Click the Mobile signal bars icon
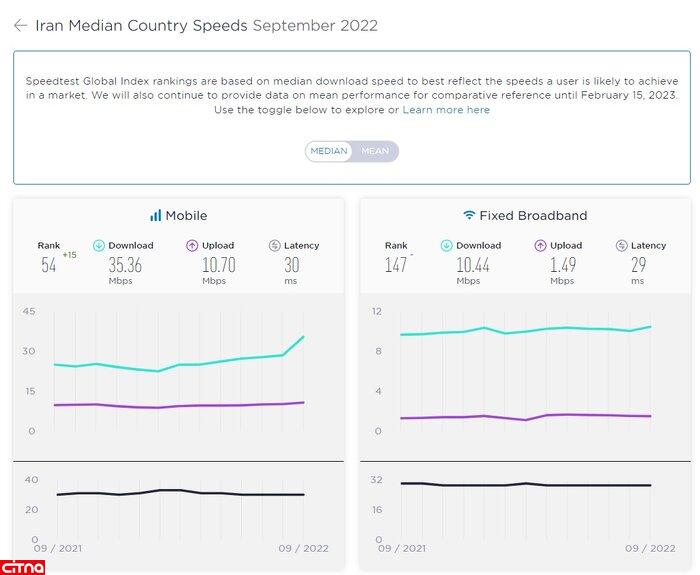The width and height of the screenshot is (700, 575). coord(155,215)
